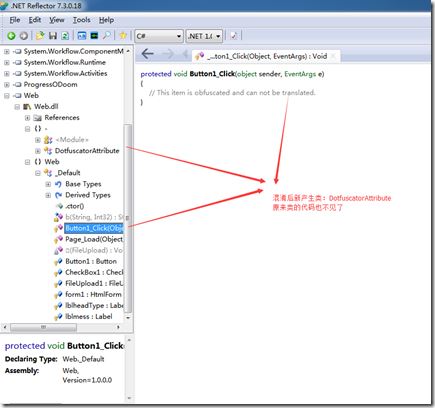Expand the Base Types node
This screenshot has width=435, height=408.
coord(48,184)
